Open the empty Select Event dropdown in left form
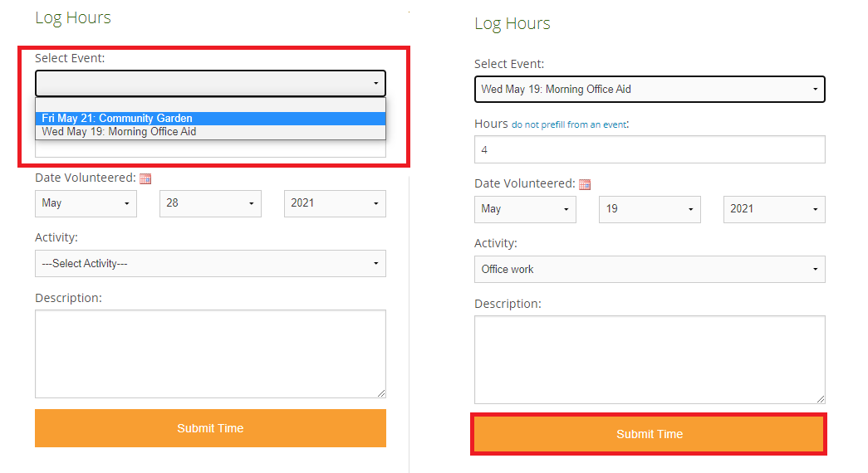The height and width of the screenshot is (473, 868). (x=210, y=84)
